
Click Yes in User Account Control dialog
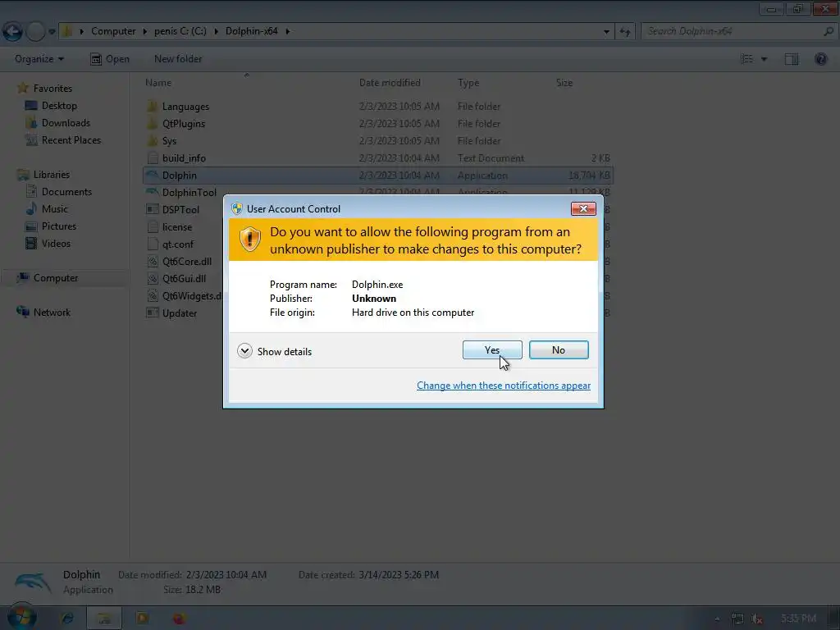pyautogui.click(x=492, y=349)
